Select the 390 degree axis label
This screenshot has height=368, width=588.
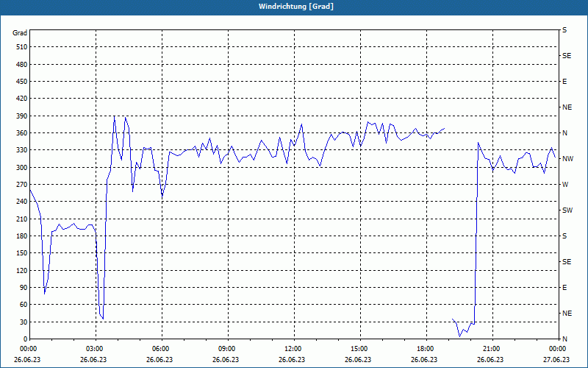21,116
